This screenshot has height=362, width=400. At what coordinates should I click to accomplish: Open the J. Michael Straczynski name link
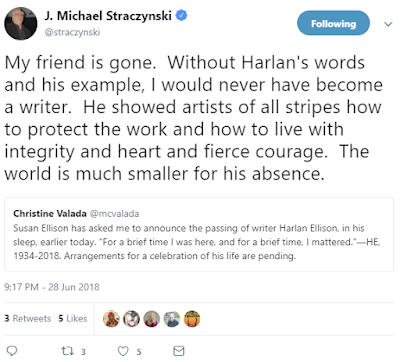click(x=108, y=16)
